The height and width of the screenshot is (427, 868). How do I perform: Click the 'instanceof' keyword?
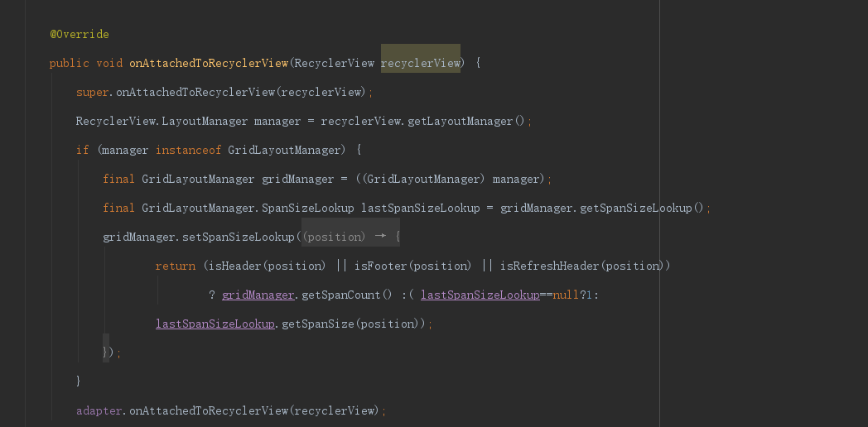tap(188, 150)
